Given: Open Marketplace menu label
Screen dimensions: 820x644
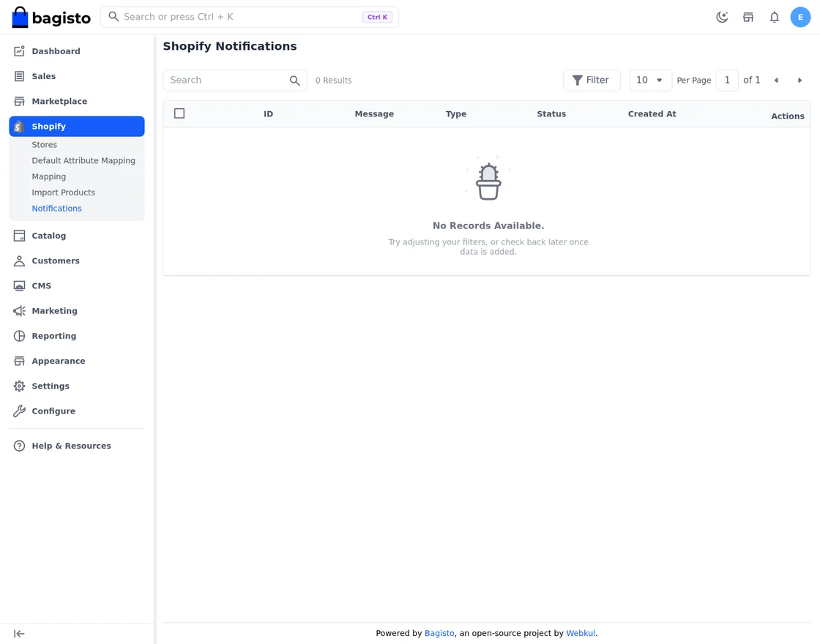Looking at the screenshot, I should 59,102.
